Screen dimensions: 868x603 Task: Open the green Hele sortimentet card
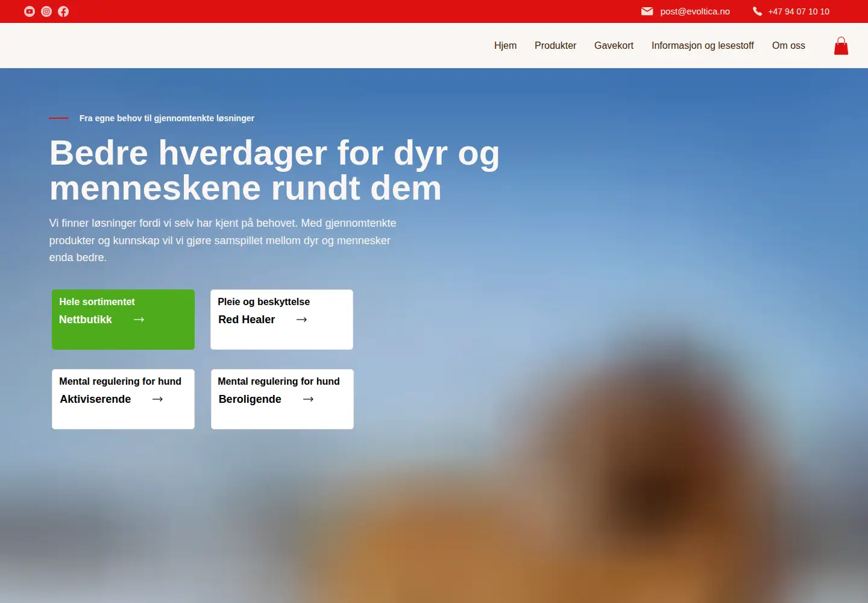point(123,320)
